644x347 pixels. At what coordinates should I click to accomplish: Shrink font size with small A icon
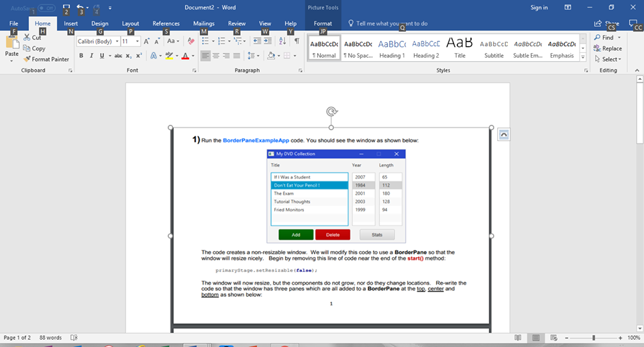click(157, 41)
